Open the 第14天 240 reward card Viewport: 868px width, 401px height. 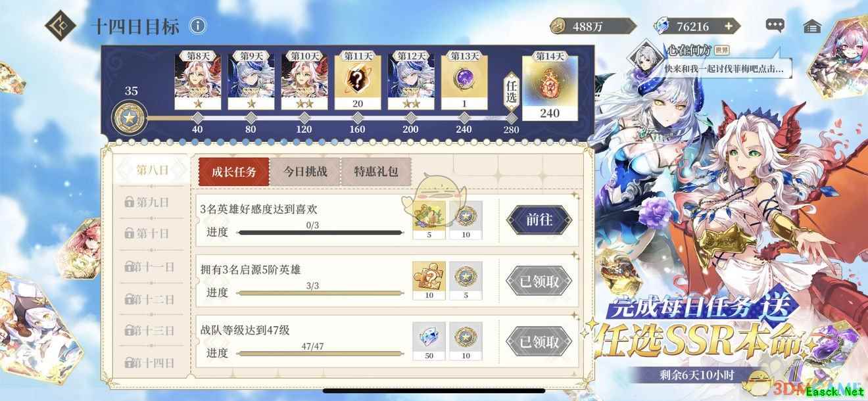tap(550, 85)
